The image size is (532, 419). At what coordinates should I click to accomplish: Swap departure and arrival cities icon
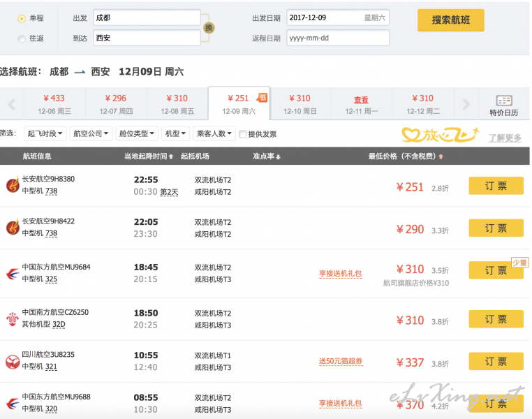(x=209, y=28)
